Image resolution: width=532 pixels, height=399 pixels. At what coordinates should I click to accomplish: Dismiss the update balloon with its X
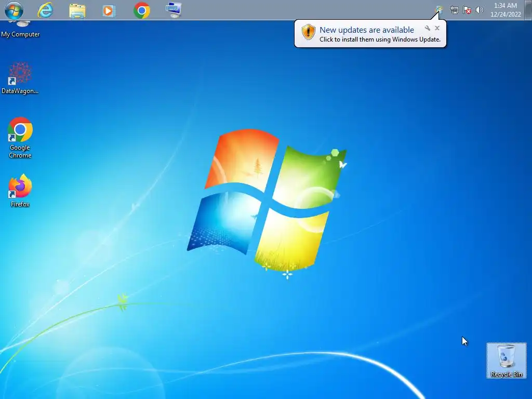tap(437, 28)
